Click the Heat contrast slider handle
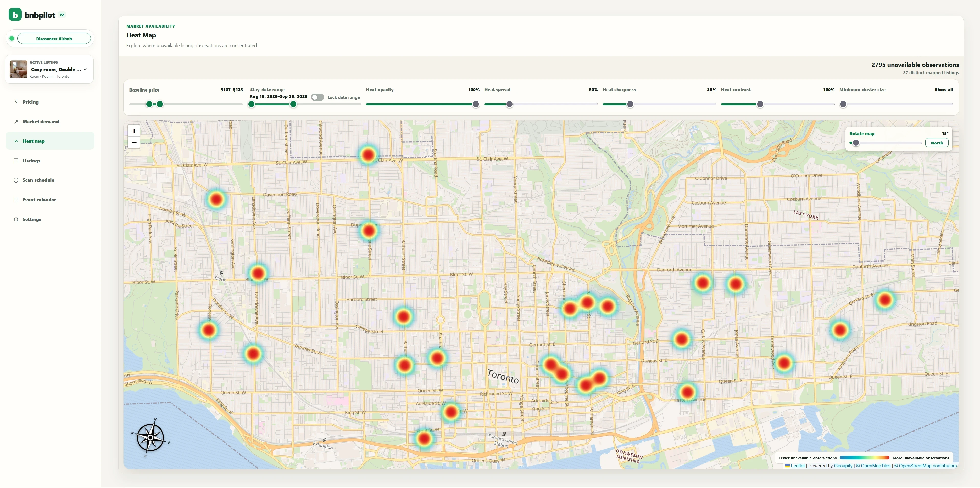This screenshot has height=488, width=980. click(760, 104)
